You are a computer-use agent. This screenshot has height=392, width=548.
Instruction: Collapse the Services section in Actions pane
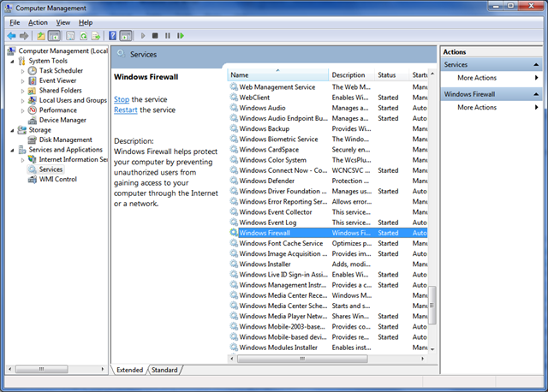coord(536,65)
